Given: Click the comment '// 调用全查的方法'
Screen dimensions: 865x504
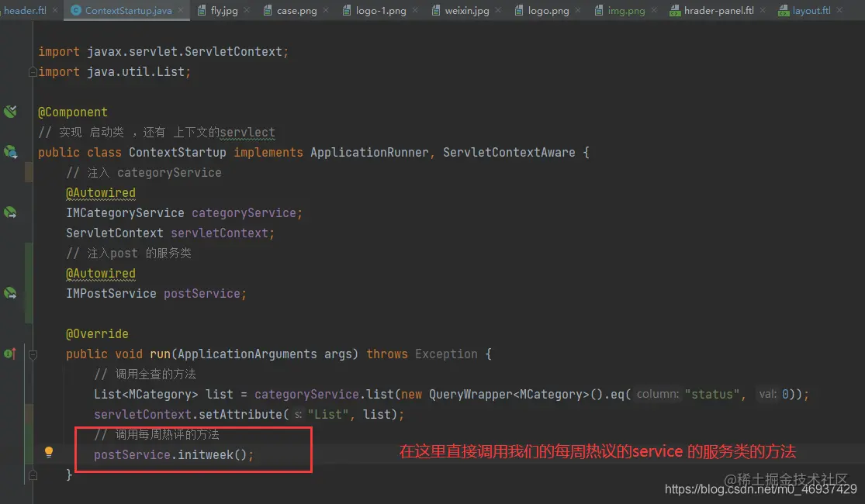Looking at the screenshot, I should pyautogui.click(x=145, y=374).
